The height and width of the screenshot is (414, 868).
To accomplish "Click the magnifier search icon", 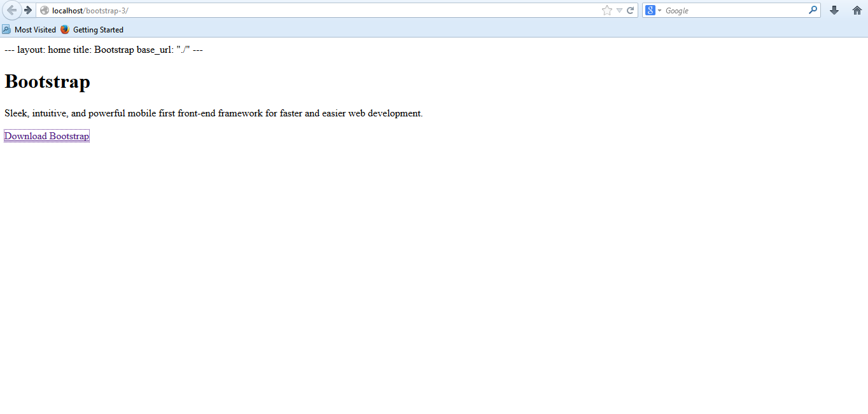I will pyautogui.click(x=813, y=10).
